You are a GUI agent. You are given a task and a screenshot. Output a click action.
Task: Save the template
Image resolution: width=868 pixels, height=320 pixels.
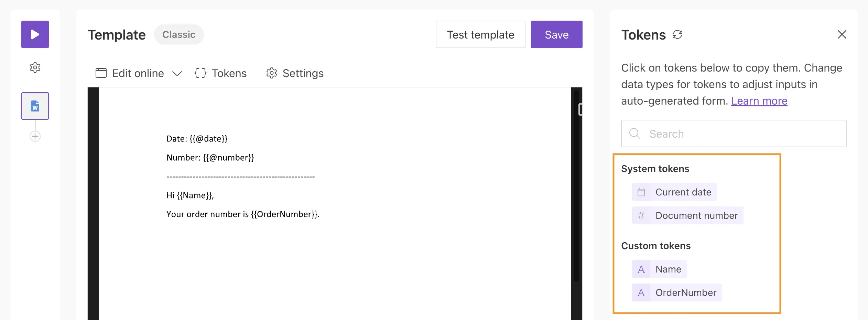pos(556,34)
